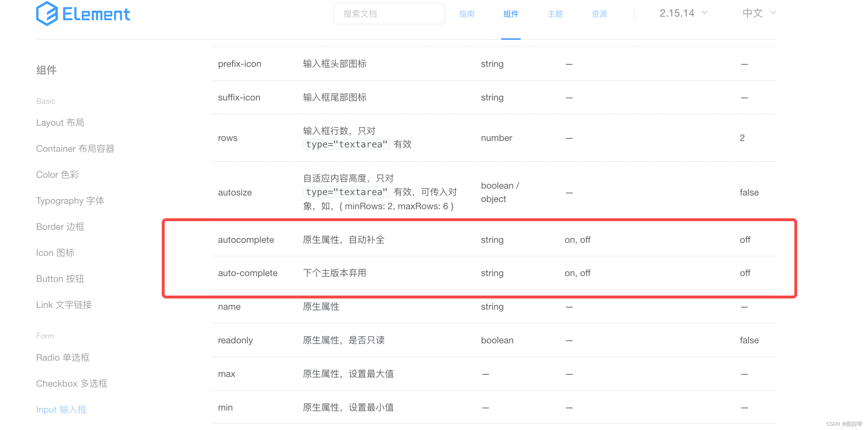Click the Element wordmark text
The height and width of the screenshot is (430, 868).
96,14
